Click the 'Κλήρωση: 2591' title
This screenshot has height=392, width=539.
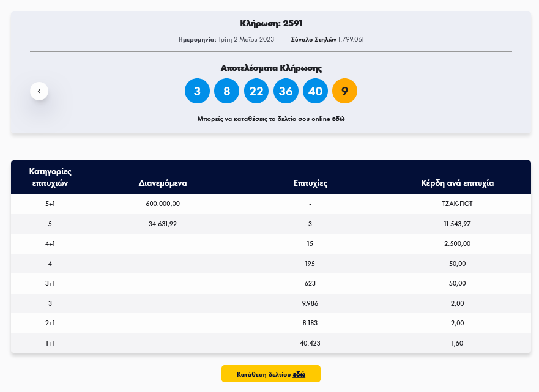click(x=270, y=24)
